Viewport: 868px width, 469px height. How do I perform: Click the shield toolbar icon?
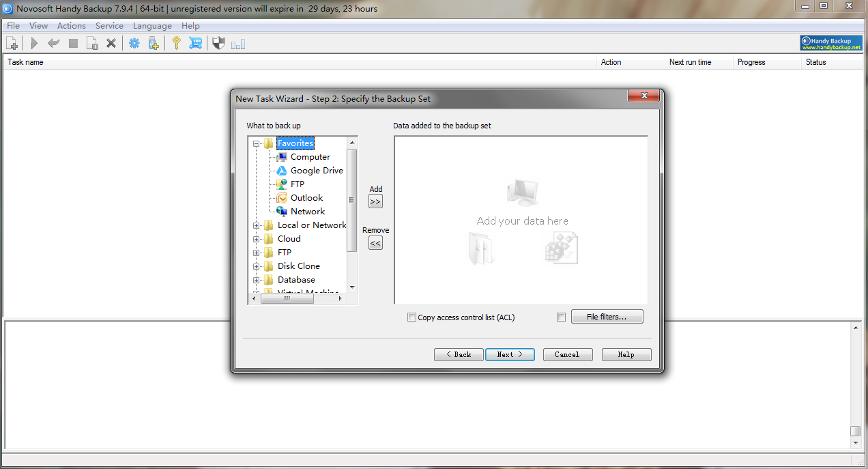218,44
